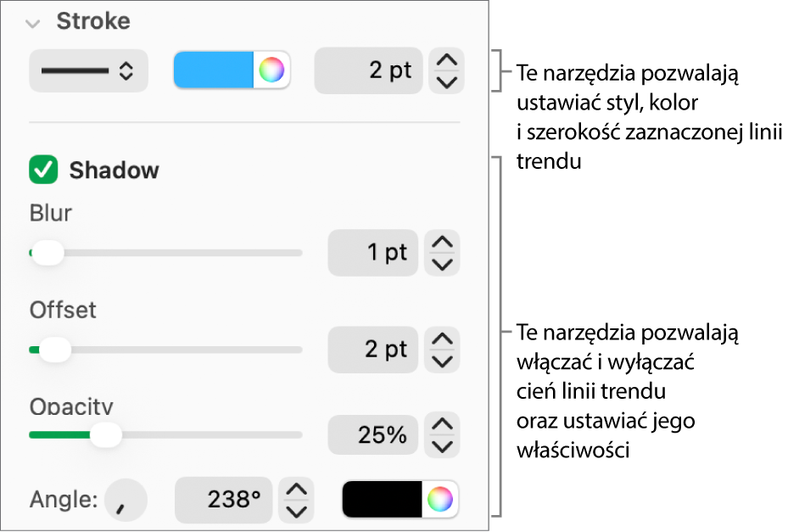The image size is (788, 532).
Task: Increase Blur value with up arrow
Action: click(x=442, y=243)
